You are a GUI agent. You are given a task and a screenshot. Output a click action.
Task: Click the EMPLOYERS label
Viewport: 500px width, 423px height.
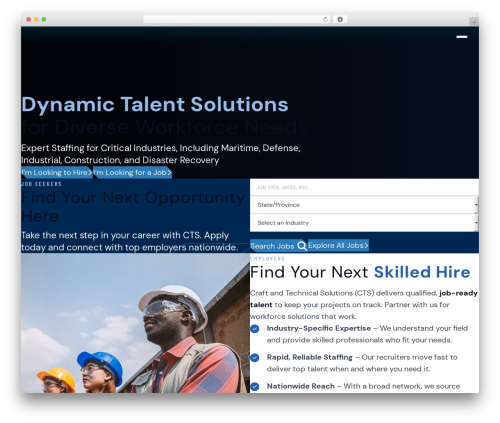coord(267,259)
